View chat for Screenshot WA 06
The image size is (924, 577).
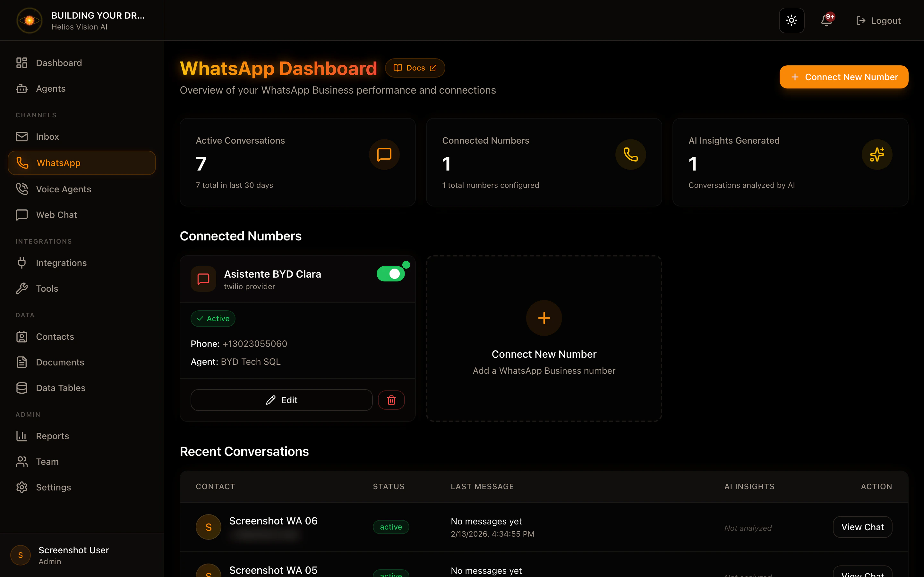point(862,527)
